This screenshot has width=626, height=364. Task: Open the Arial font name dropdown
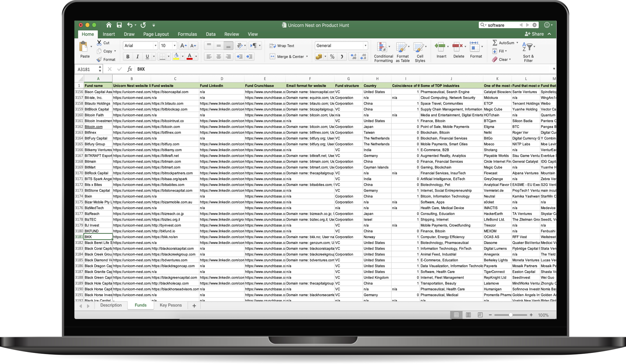[x=155, y=46]
